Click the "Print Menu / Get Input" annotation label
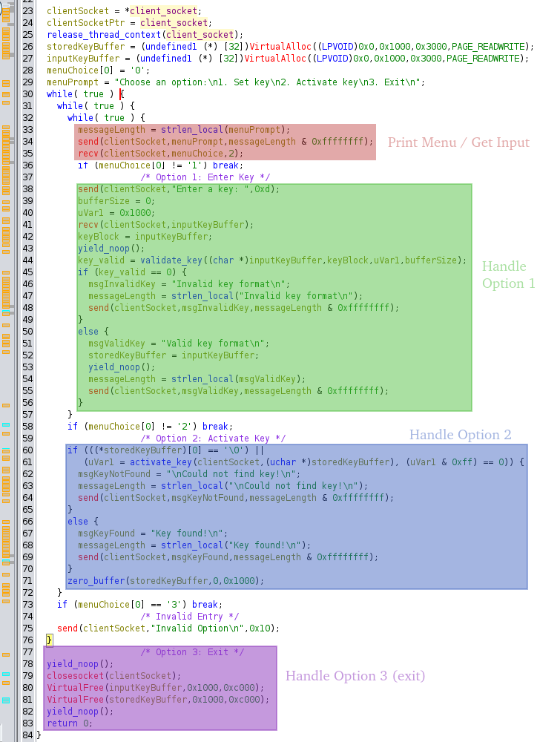The width and height of the screenshot is (560, 742). click(458, 142)
